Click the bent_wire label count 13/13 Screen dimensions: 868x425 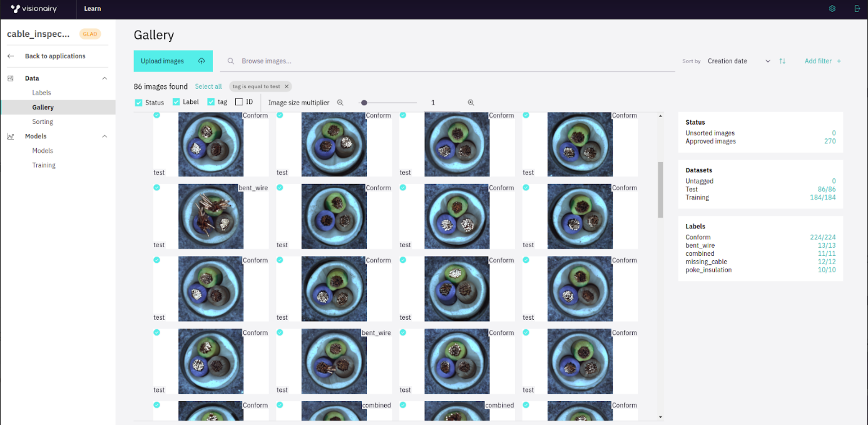(x=827, y=245)
